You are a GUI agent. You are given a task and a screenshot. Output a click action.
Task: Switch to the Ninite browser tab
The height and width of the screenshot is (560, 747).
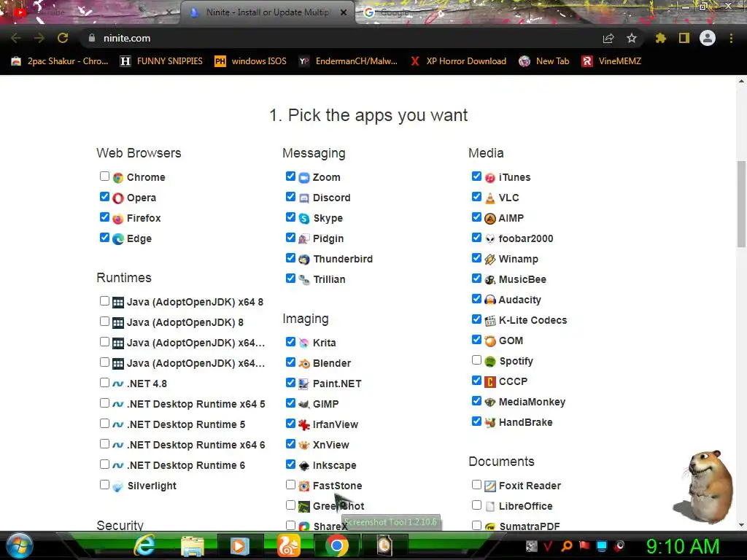[x=268, y=12]
